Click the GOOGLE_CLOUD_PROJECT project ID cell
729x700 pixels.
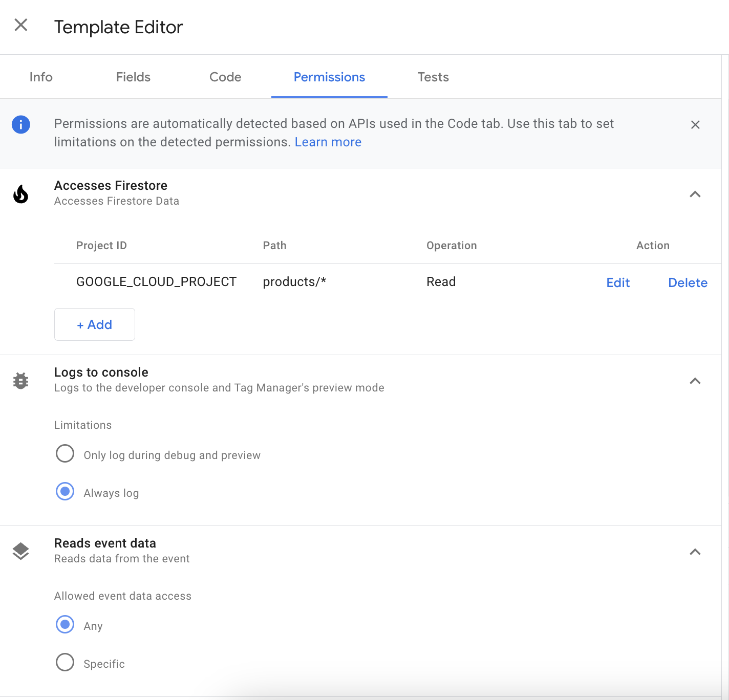156,282
